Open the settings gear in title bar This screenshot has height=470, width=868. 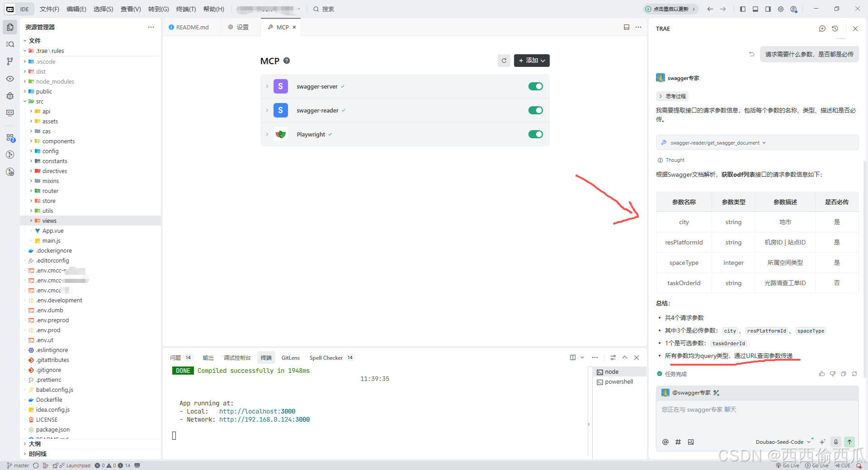point(781,9)
